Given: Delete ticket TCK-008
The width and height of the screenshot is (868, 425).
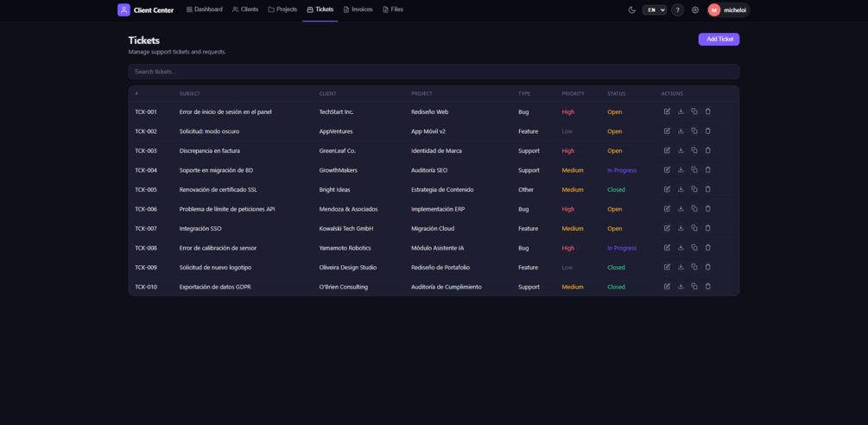Looking at the screenshot, I should (x=707, y=247).
